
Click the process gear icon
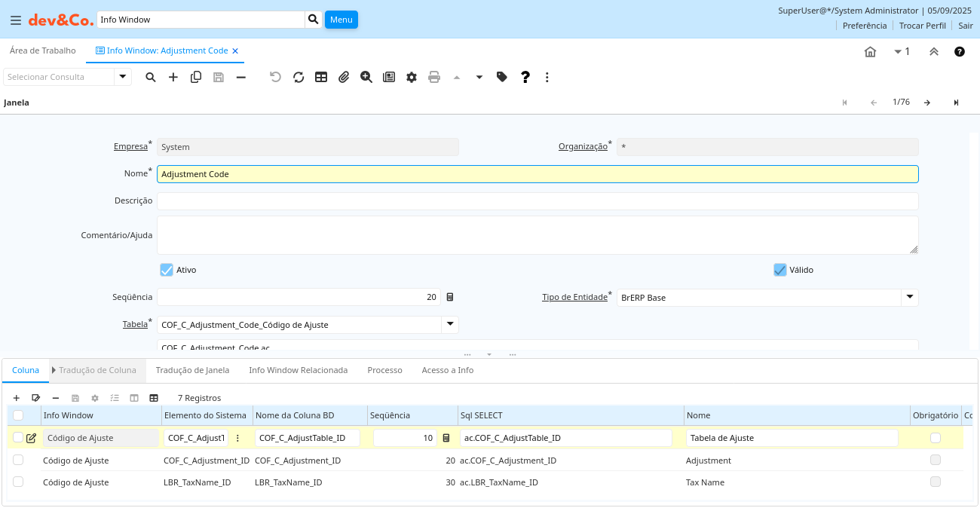412,77
